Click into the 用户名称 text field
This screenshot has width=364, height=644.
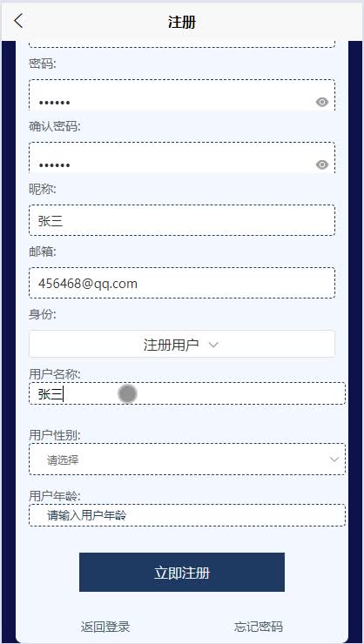[x=187, y=393]
